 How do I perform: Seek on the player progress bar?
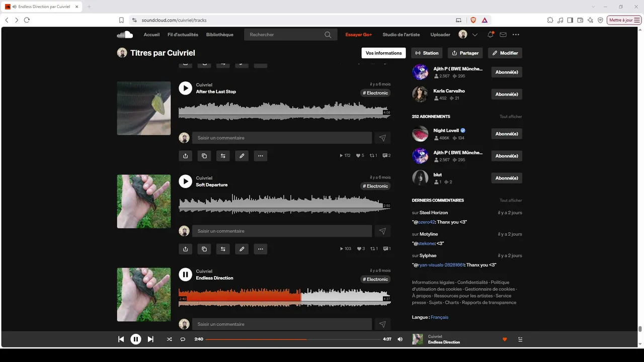click(x=293, y=339)
